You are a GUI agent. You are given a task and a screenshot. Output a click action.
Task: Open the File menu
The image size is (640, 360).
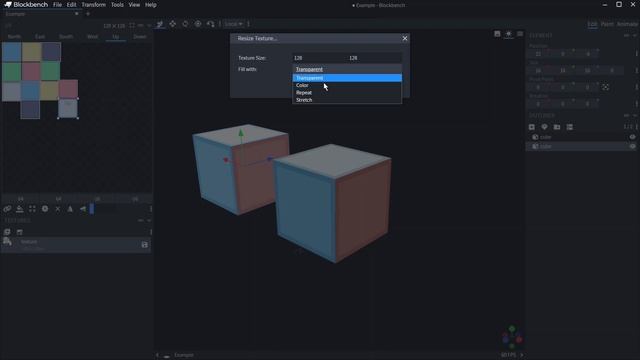click(x=58, y=5)
